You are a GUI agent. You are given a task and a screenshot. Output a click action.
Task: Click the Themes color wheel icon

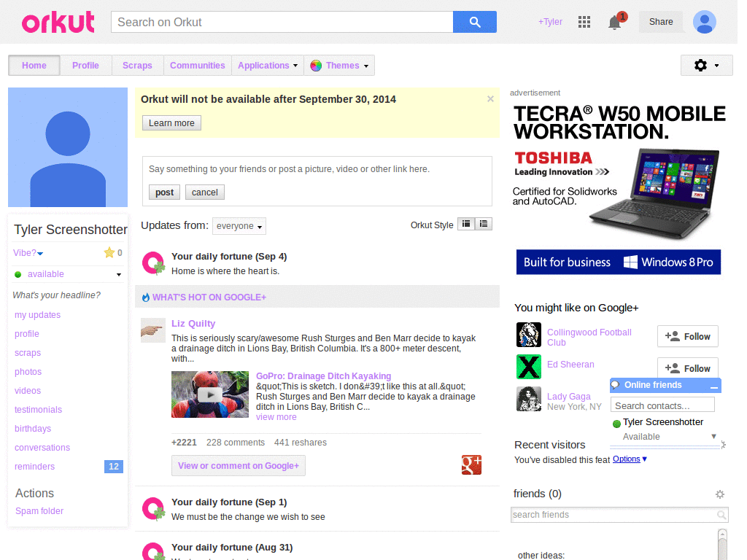point(315,66)
